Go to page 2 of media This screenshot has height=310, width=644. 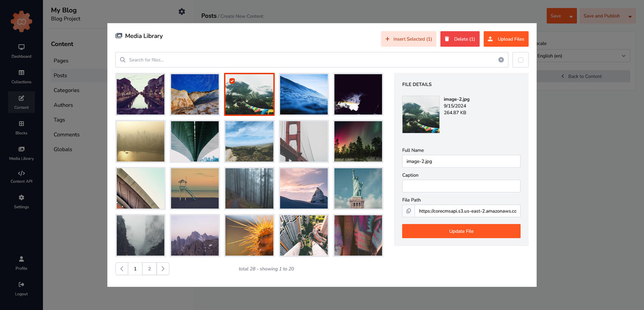[x=149, y=269]
